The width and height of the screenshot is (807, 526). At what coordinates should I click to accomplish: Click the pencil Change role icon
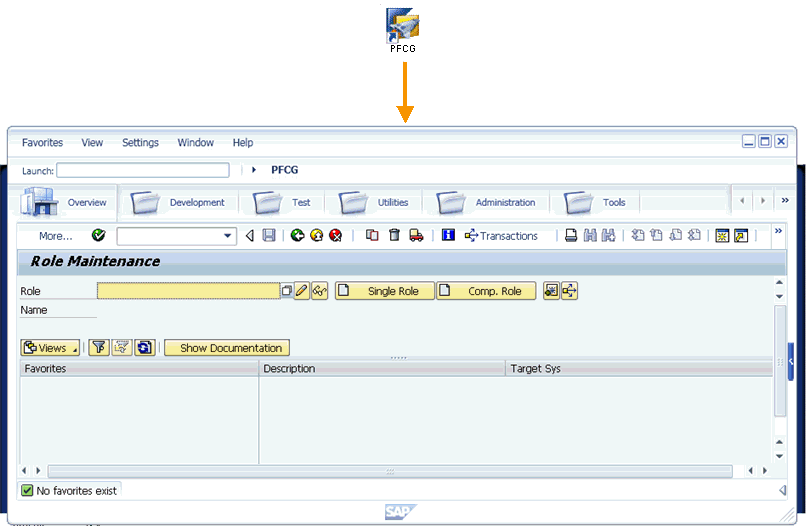click(302, 291)
